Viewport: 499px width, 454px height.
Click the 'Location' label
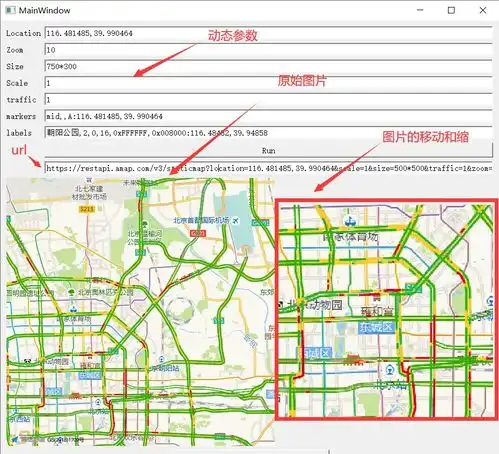pyautogui.click(x=23, y=33)
